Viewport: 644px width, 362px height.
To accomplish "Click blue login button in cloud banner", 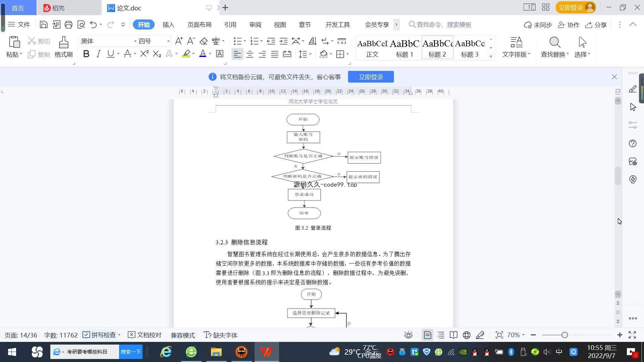I will click(371, 77).
